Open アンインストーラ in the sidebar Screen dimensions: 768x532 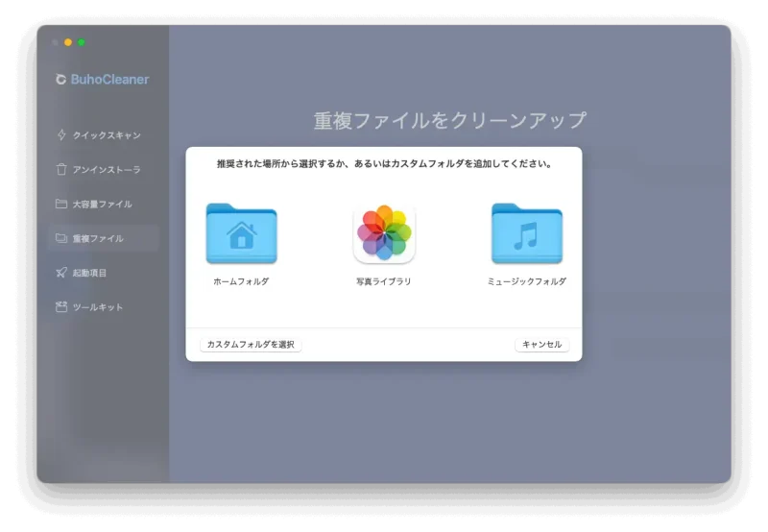point(104,170)
